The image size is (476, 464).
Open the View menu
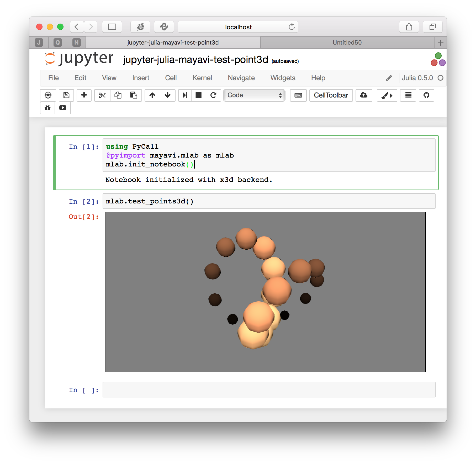tap(109, 78)
